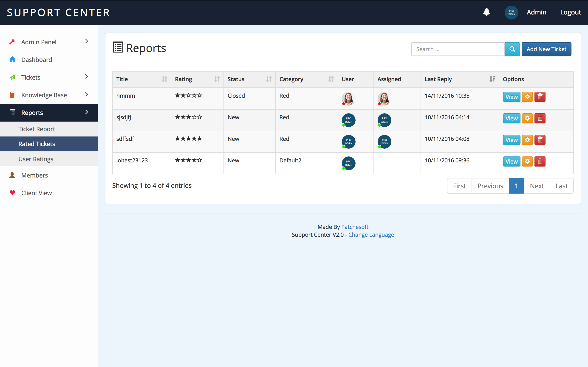Open settings gear for sdffsdf ticket

(527, 140)
